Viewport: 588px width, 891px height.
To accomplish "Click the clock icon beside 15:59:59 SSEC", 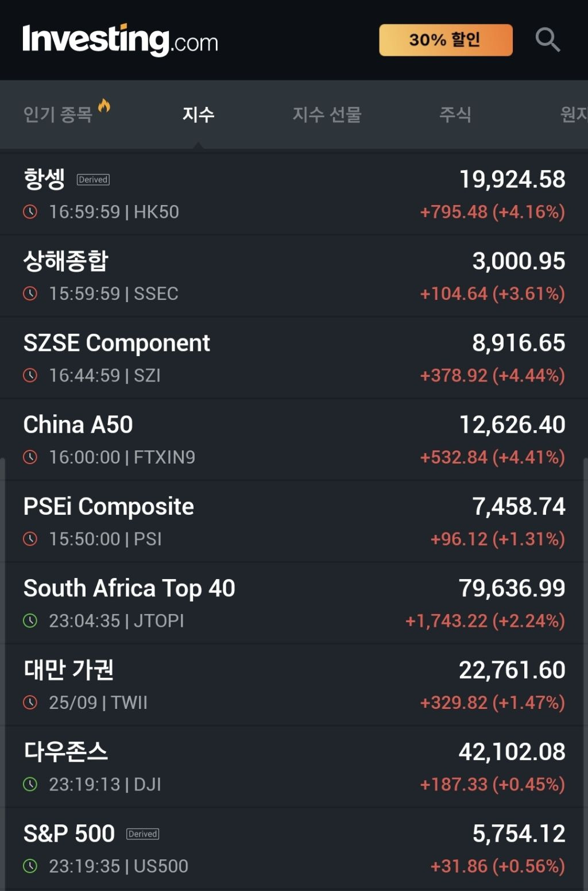I will pos(30,294).
